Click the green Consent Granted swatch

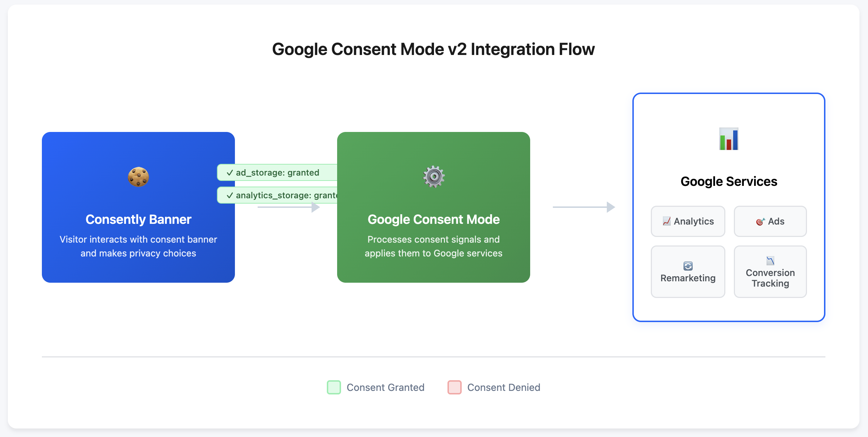pos(334,387)
